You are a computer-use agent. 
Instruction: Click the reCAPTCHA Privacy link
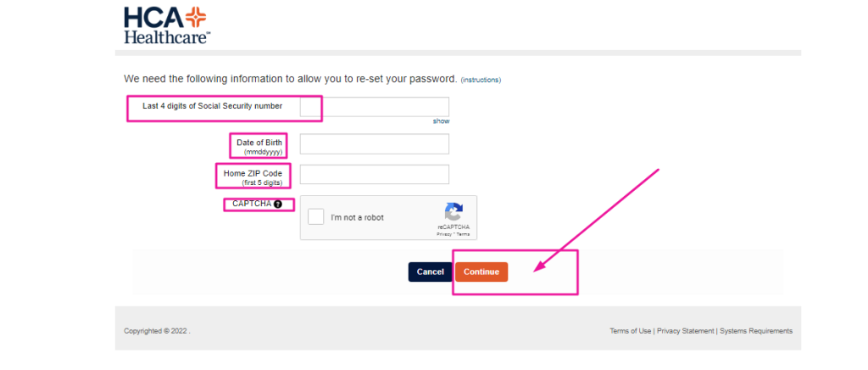click(x=444, y=235)
